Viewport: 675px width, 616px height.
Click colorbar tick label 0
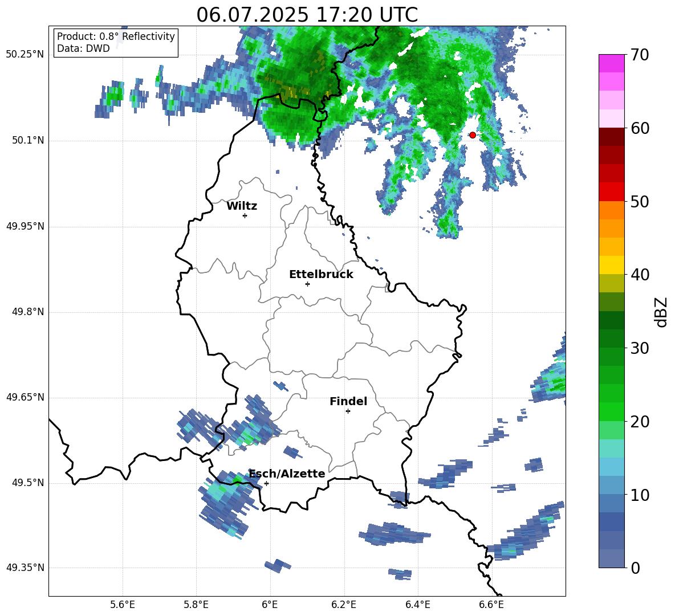click(x=635, y=568)
